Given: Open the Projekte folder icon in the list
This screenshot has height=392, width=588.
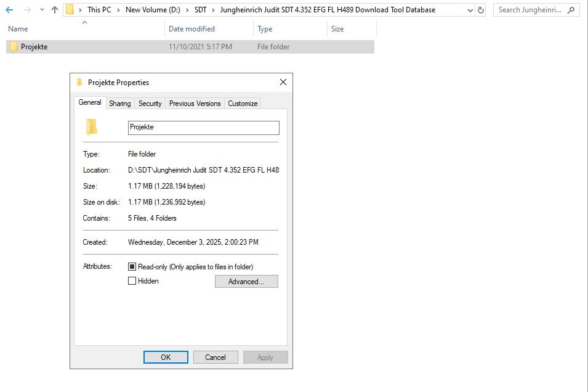Looking at the screenshot, I should (x=14, y=46).
